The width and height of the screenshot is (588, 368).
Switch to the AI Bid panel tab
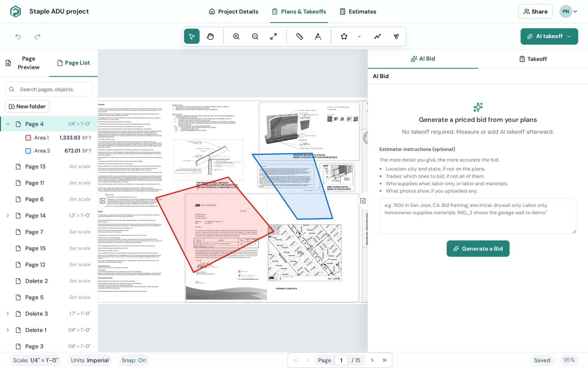423,59
